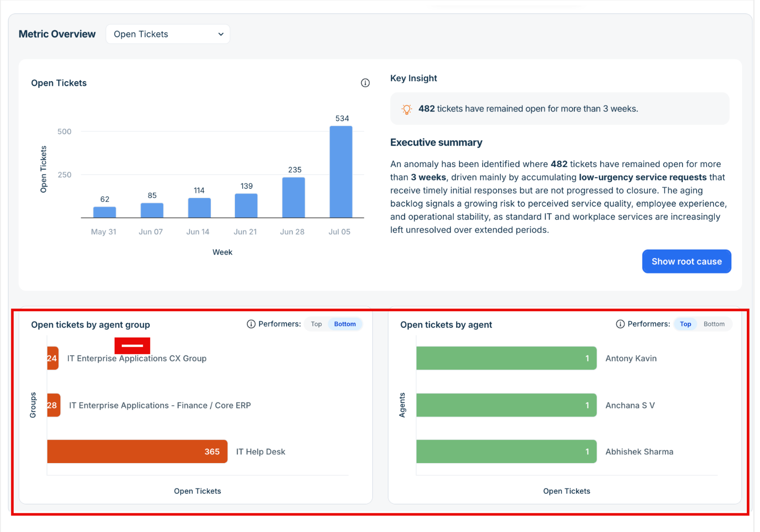This screenshot has height=532, width=760.
Task: Open the agent Performers info icon
Action: (x=620, y=324)
